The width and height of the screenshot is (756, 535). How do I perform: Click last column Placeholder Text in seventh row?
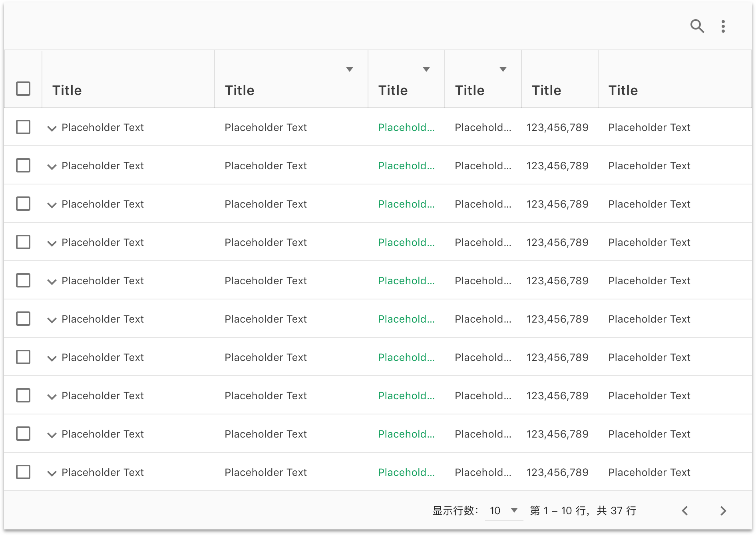pyautogui.click(x=649, y=357)
